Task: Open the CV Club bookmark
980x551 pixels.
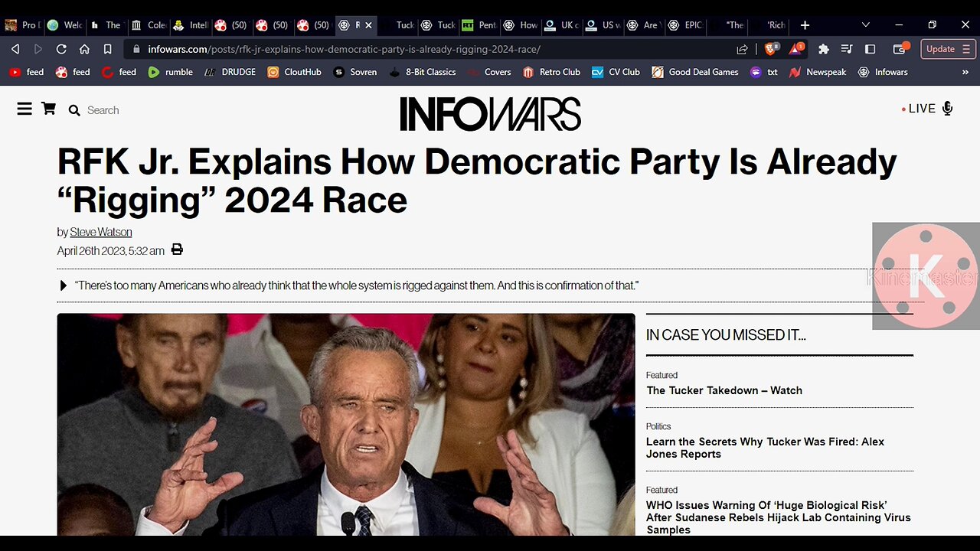Action: [x=615, y=72]
